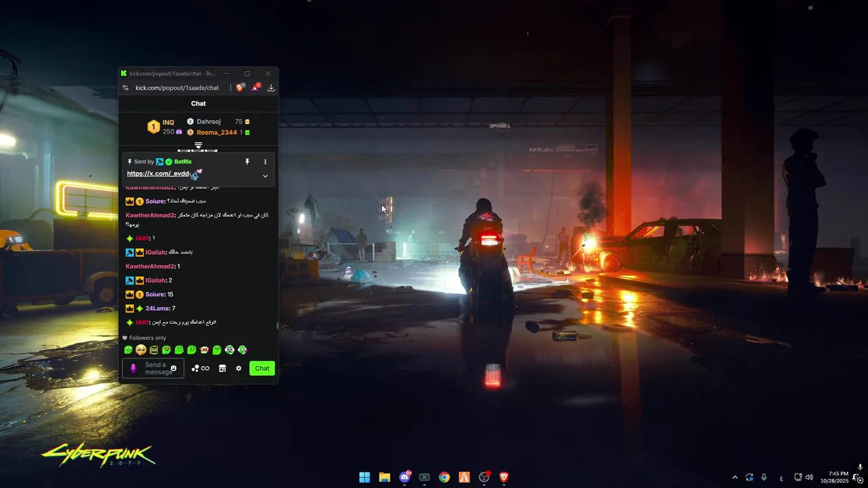868x488 pixels.
Task: Click the green Chat send button
Action: 262,368
